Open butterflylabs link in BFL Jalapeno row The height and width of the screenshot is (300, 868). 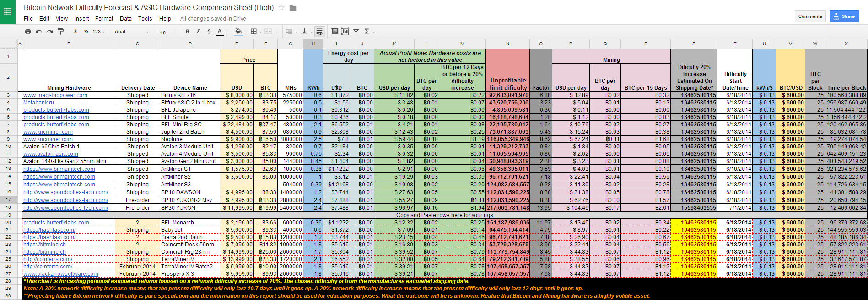click(x=56, y=110)
